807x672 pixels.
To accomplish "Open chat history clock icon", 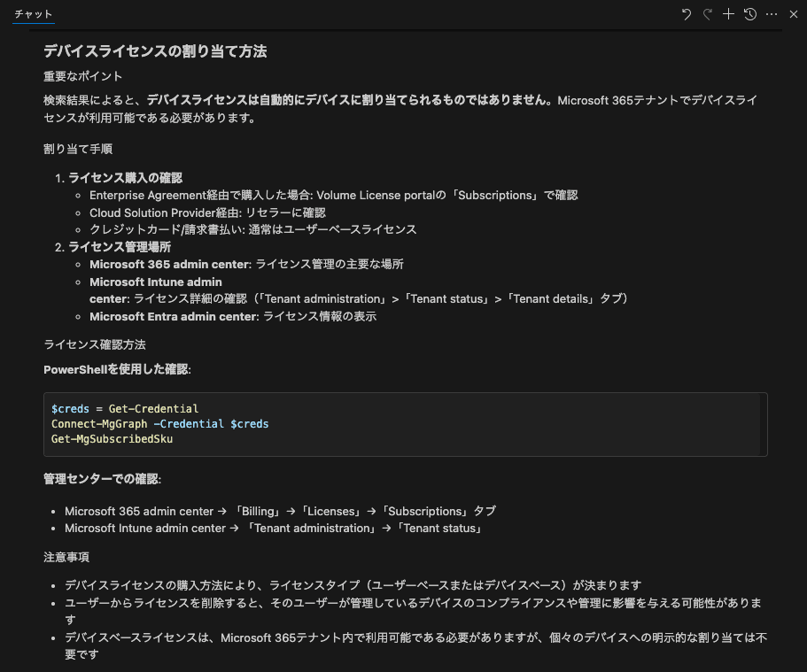I will [750, 14].
